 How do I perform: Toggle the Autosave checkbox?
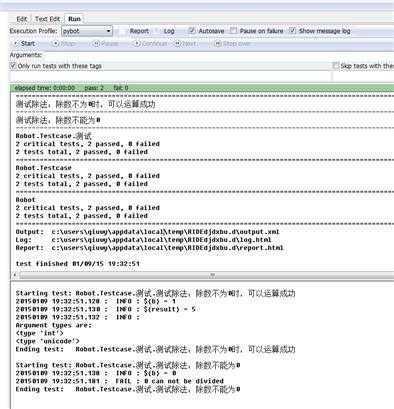click(192, 31)
